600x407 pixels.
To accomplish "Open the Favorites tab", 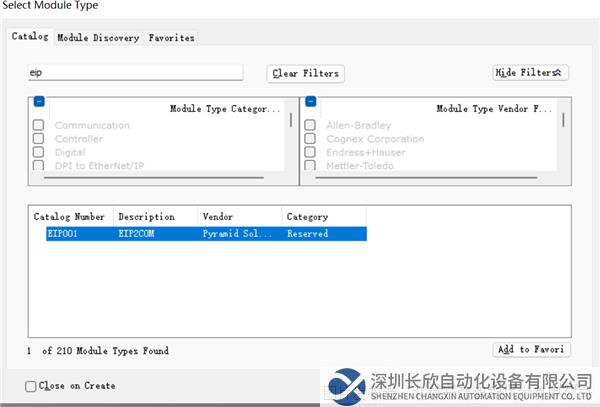I will [x=171, y=38].
